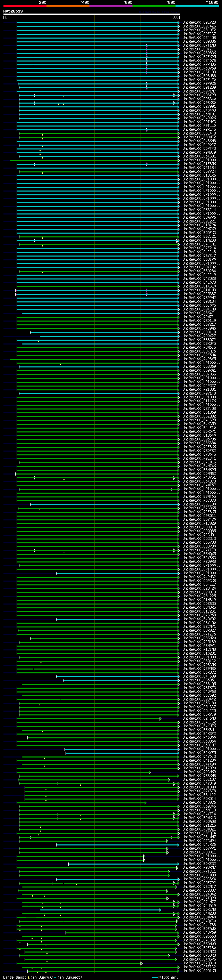Click the green arrowhead on the UniRef100_B4DWC6 row
Screen dimensions: 222x980
(x=145, y=802)
